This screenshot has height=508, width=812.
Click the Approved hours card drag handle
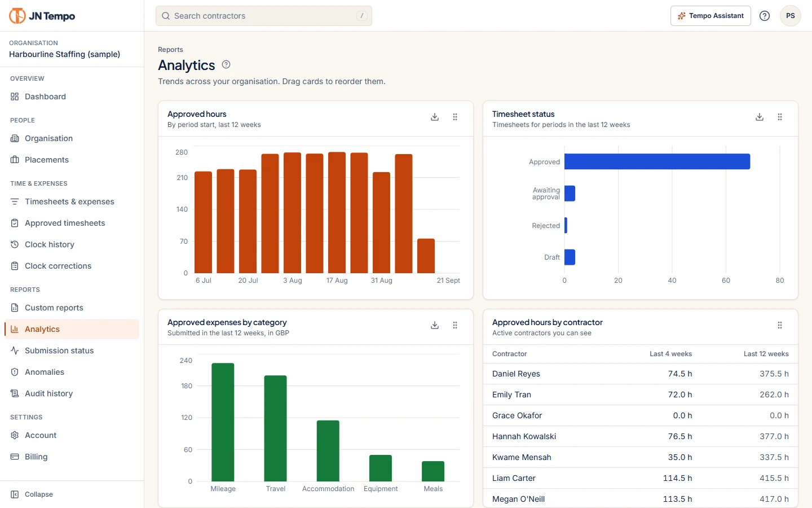(x=455, y=117)
